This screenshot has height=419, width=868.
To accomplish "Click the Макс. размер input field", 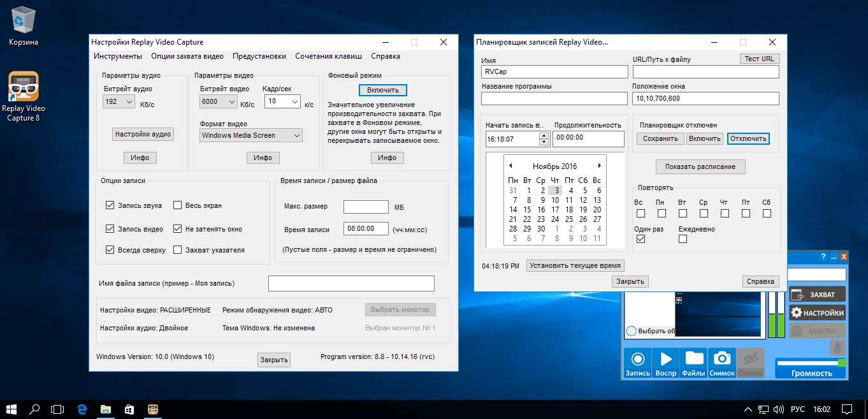I will pos(366,207).
